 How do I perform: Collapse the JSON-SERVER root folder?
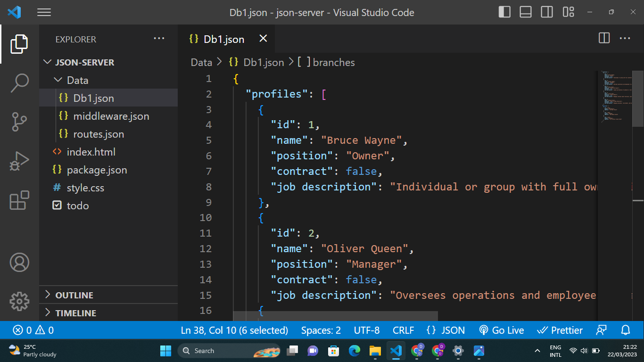pos(108,62)
